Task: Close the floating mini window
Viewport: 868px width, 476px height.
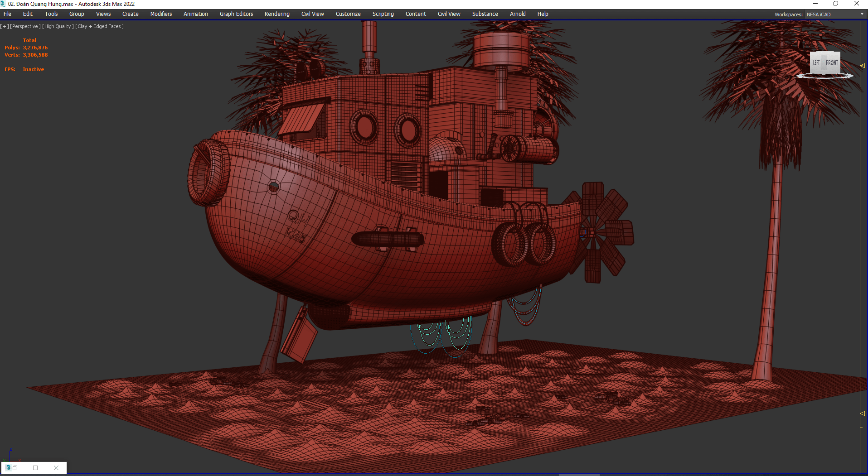Action: (x=56, y=468)
